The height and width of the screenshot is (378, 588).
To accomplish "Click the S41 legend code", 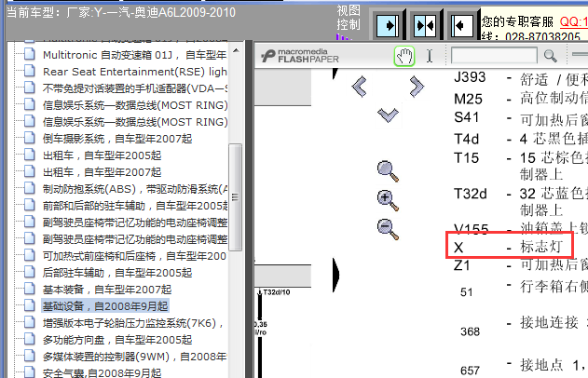I will (x=467, y=117).
